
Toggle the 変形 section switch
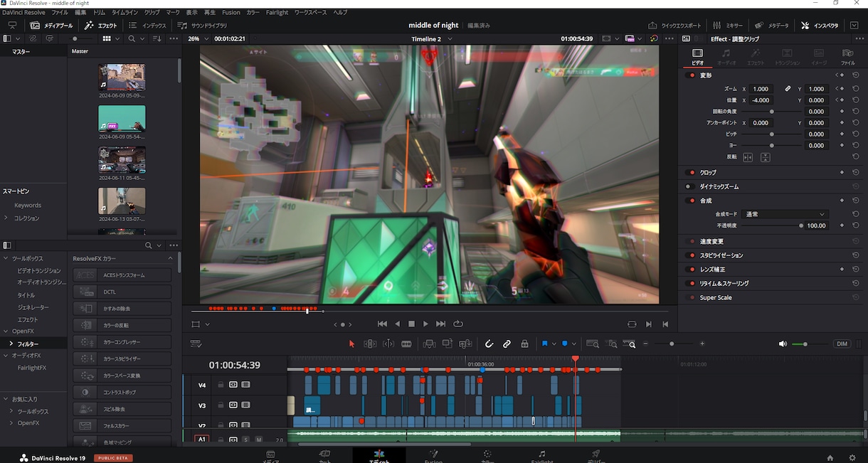[690, 75]
